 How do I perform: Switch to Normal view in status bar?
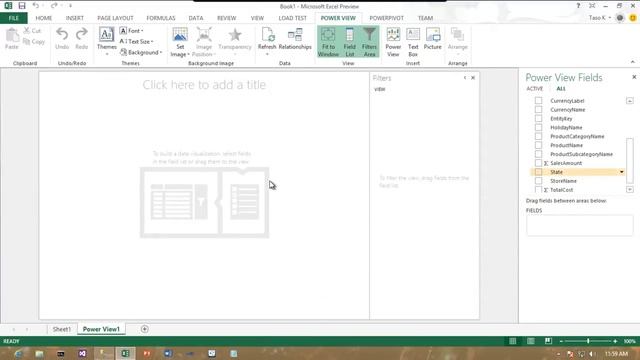click(513, 341)
